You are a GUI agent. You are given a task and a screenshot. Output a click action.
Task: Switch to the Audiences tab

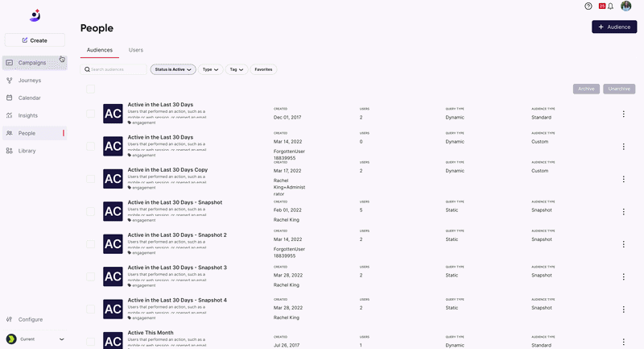(99, 50)
